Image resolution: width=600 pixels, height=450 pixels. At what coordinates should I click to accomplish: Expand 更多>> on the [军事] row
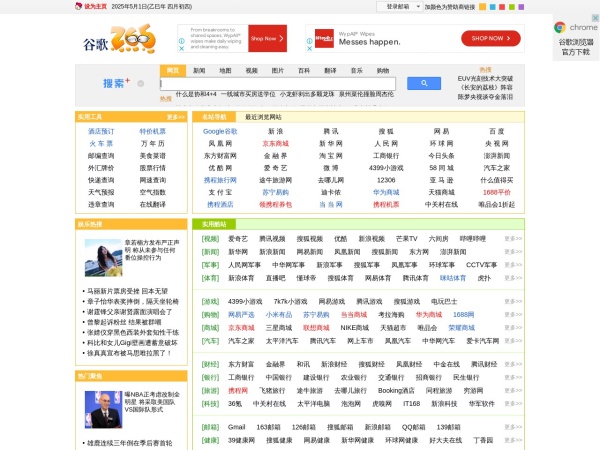point(513,264)
